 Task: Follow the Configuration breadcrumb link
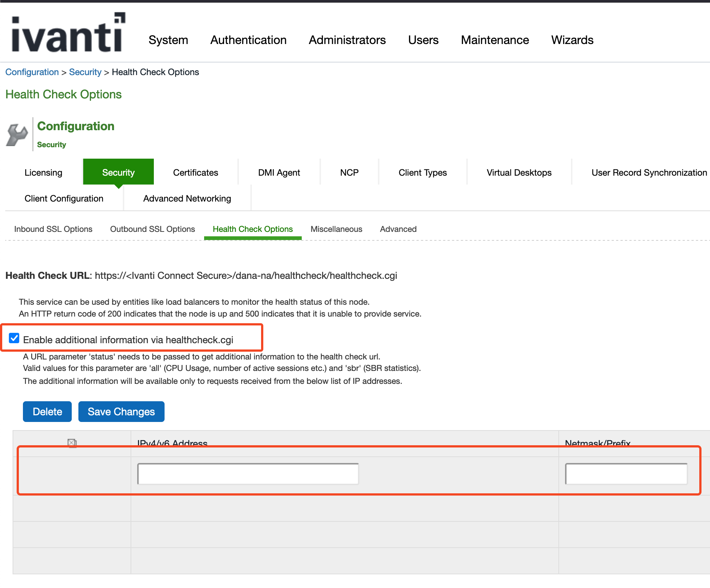32,72
